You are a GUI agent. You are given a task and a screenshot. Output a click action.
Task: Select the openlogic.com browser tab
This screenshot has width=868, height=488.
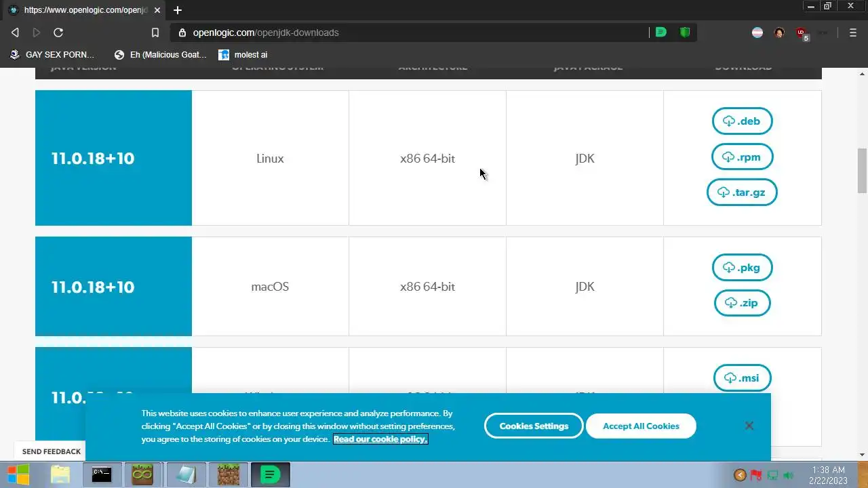[x=84, y=10]
